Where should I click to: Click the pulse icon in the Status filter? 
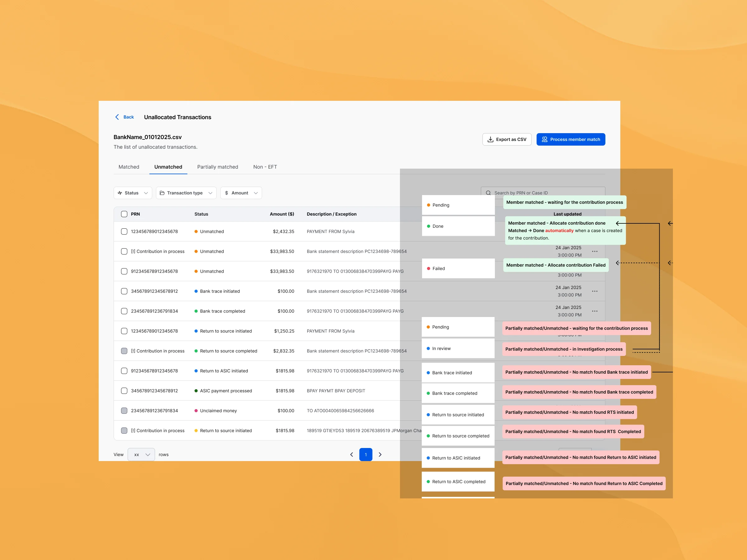(120, 193)
